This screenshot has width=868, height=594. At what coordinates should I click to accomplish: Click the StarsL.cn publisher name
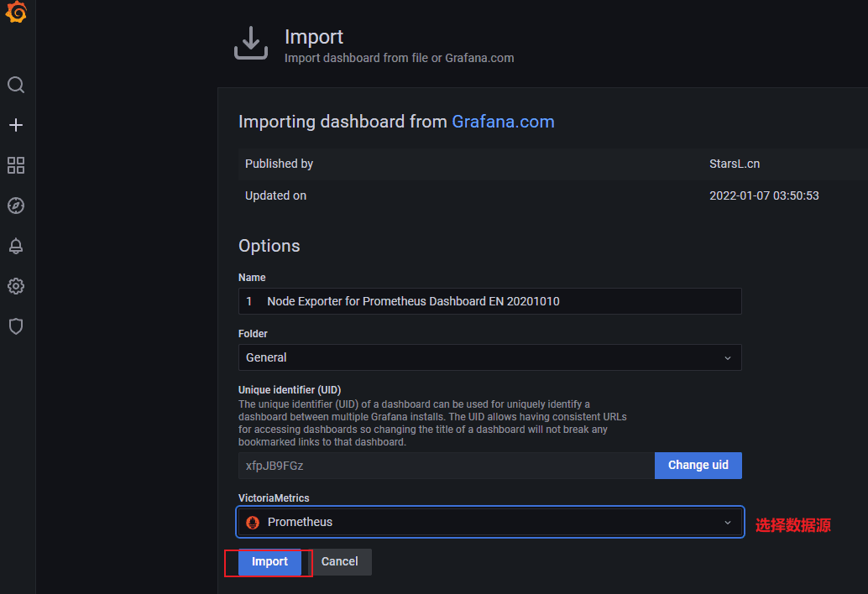click(734, 164)
